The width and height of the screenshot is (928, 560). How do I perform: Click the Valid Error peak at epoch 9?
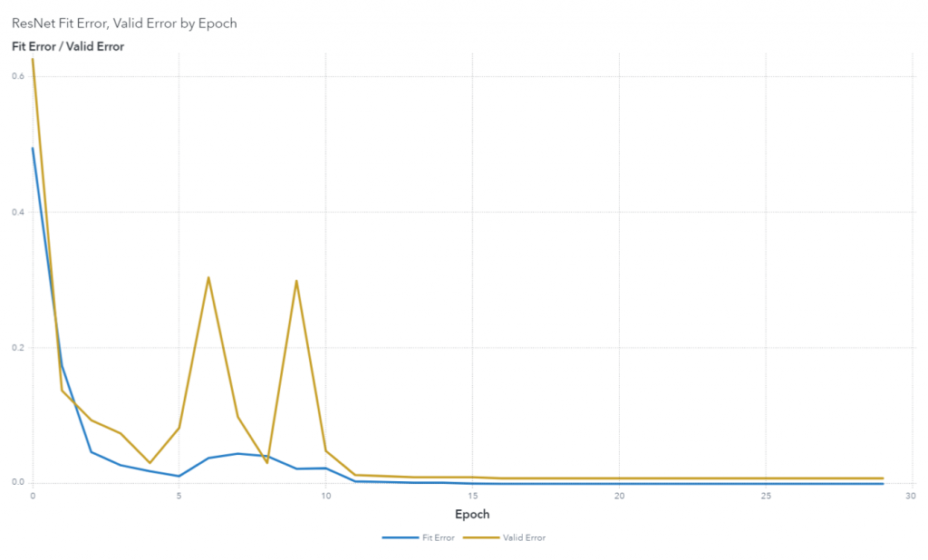[x=296, y=281]
